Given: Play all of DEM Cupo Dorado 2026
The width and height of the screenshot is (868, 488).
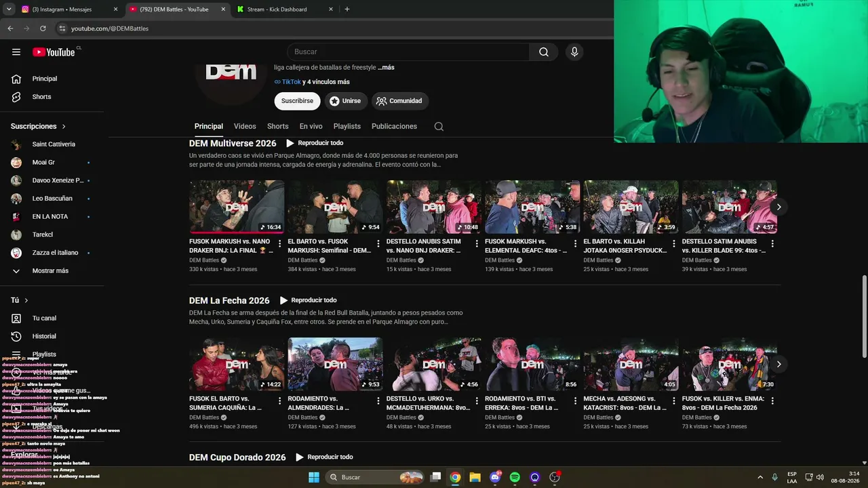Looking at the screenshot, I should pyautogui.click(x=324, y=457).
